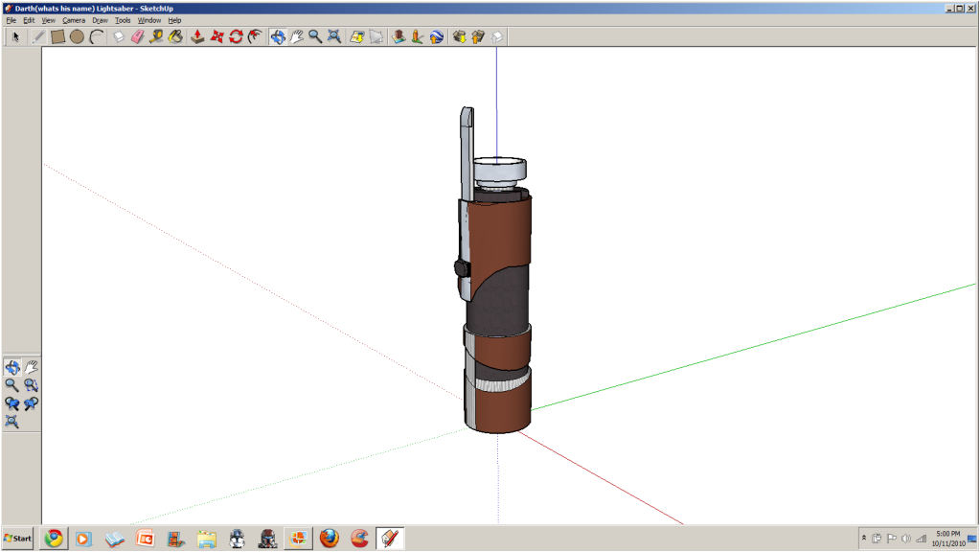Open the Edit menu
Image resolution: width=980 pixels, height=552 pixels.
tap(29, 20)
